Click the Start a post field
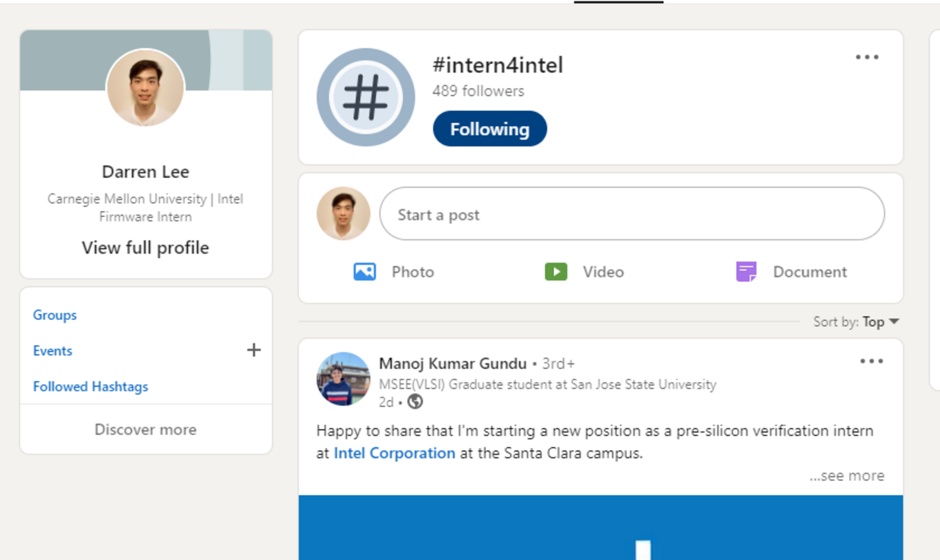 [632, 214]
